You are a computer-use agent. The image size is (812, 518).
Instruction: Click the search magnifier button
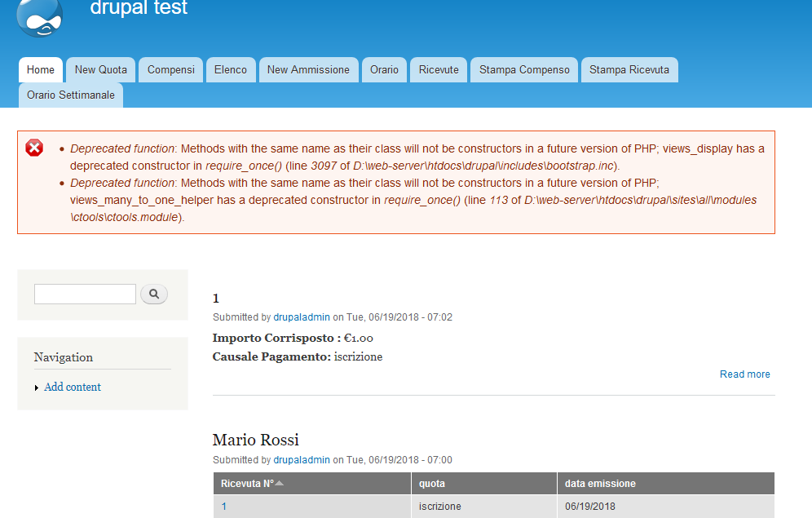point(154,294)
